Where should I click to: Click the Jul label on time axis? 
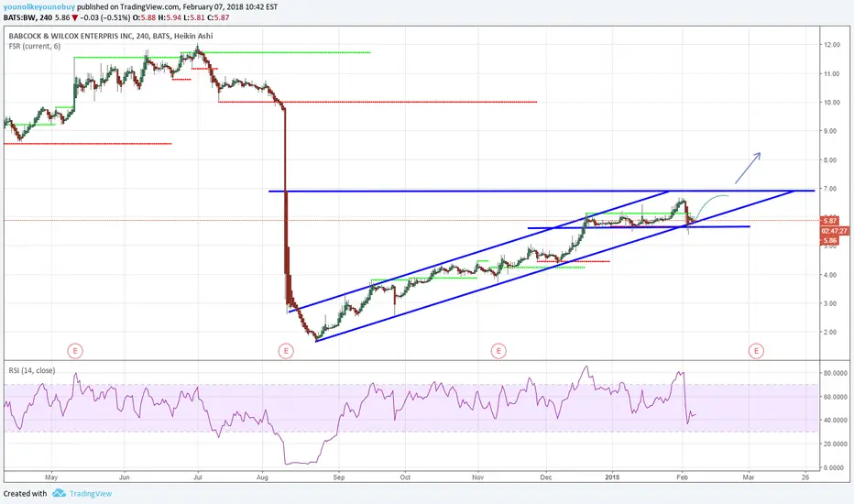(x=197, y=477)
